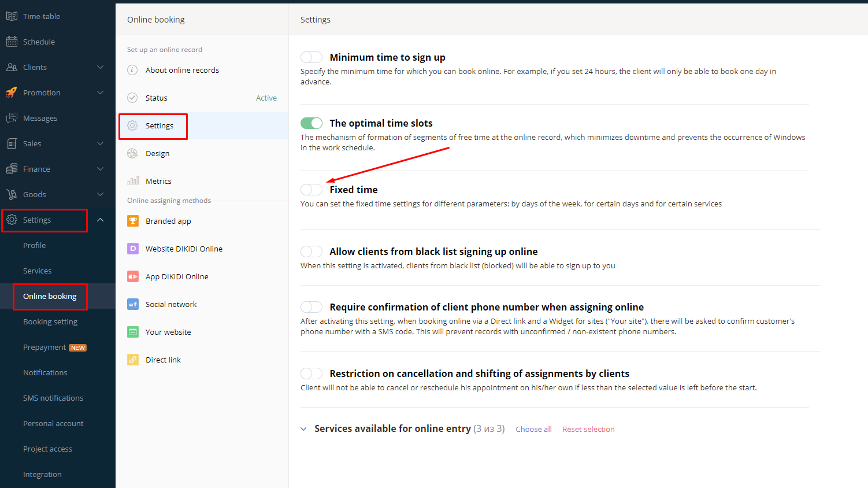
Task: Open the Direct link method
Action: (163, 360)
